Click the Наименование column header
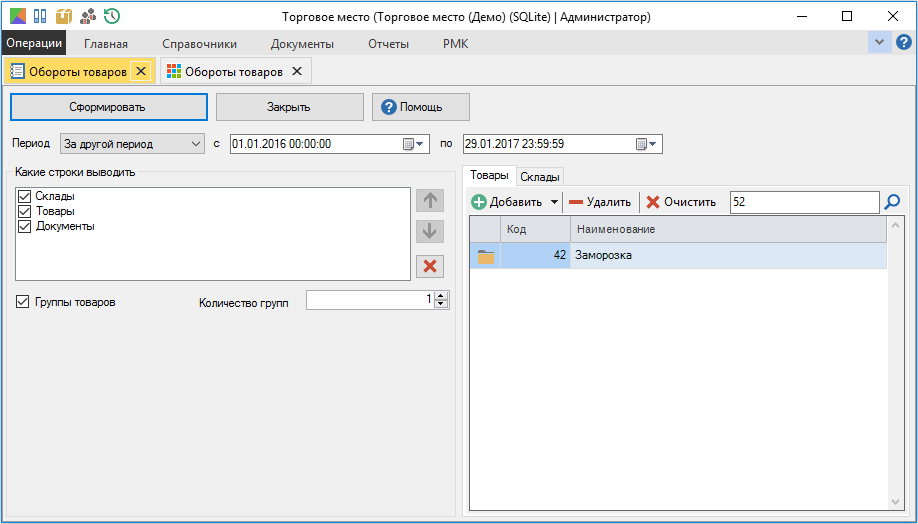This screenshot has height=524, width=918. pos(728,230)
